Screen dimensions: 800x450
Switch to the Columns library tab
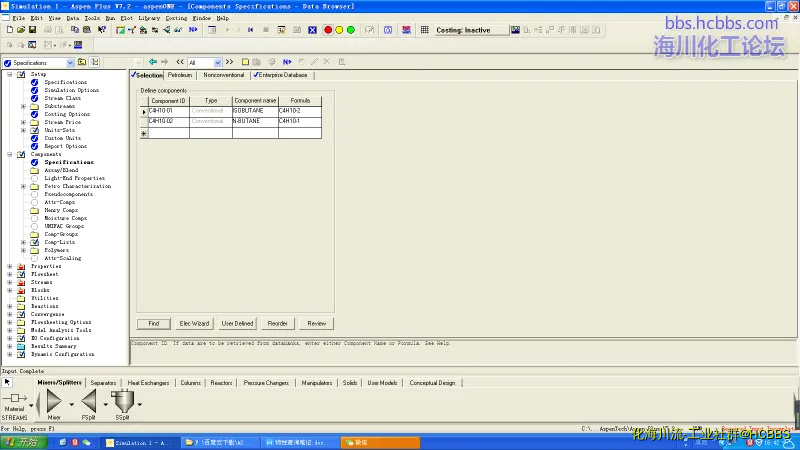(x=190, y=383)
